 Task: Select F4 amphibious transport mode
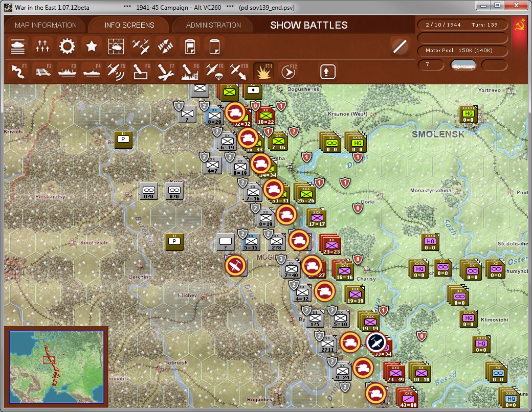[x=91, y=72]
